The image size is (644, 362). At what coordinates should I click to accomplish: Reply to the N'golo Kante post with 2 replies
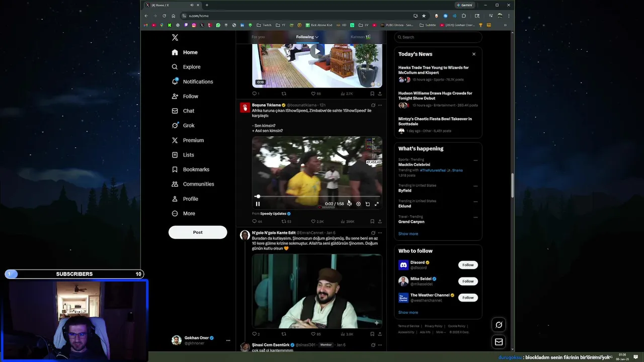(255, 334)
